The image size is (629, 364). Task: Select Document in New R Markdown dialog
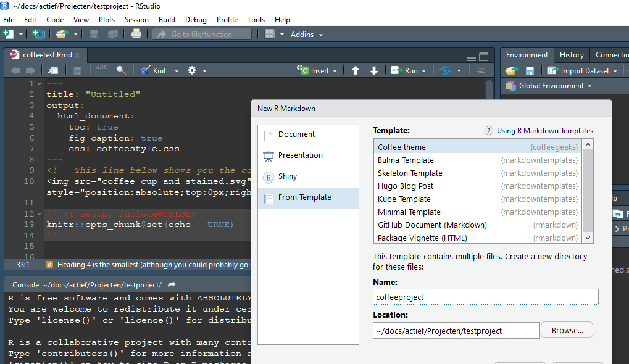point(308,134)
